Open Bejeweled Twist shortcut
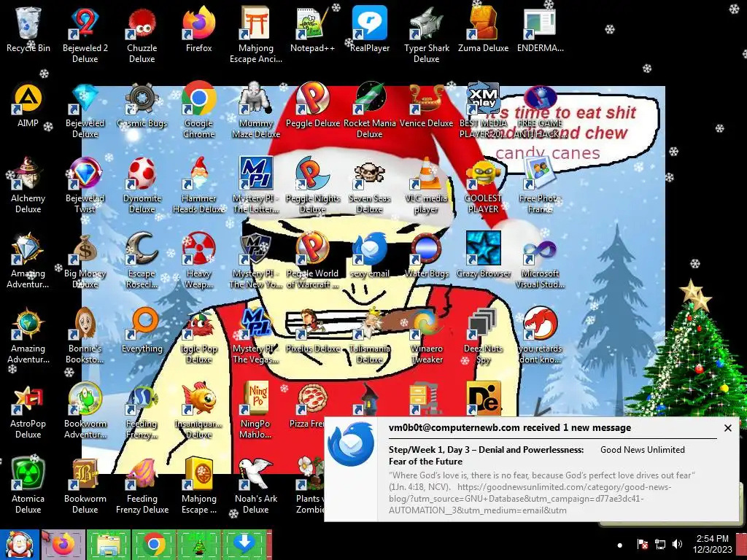This screenshot has height=560, width=747. [x=85, y=184]
